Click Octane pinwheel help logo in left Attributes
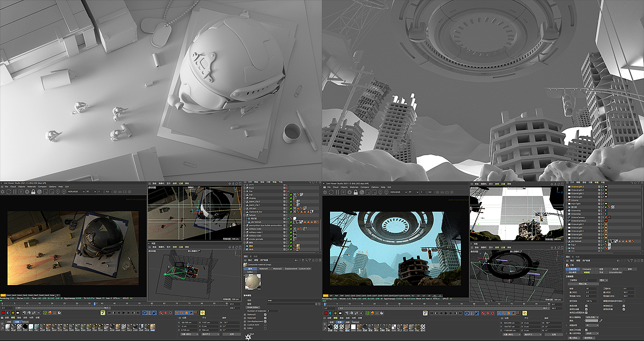 click(249, 336)
